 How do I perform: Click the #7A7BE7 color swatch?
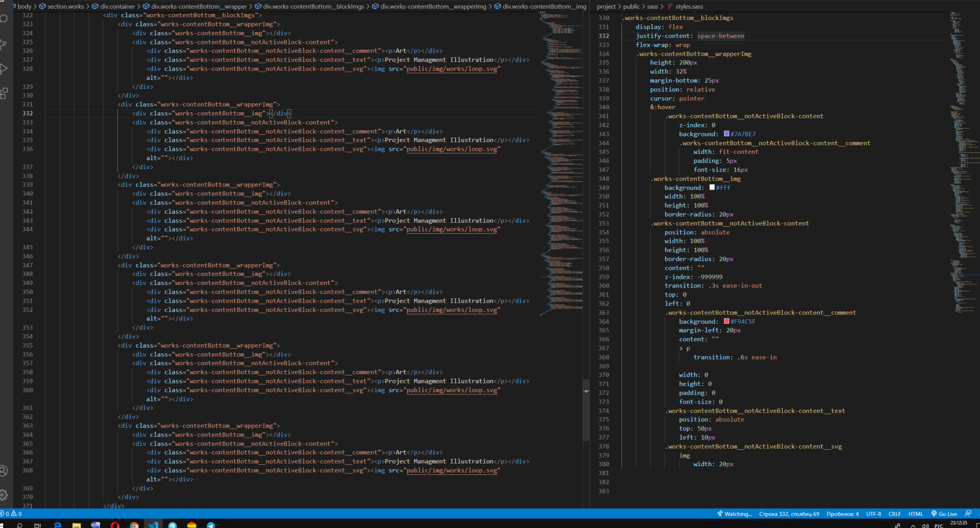coord(726,134)
